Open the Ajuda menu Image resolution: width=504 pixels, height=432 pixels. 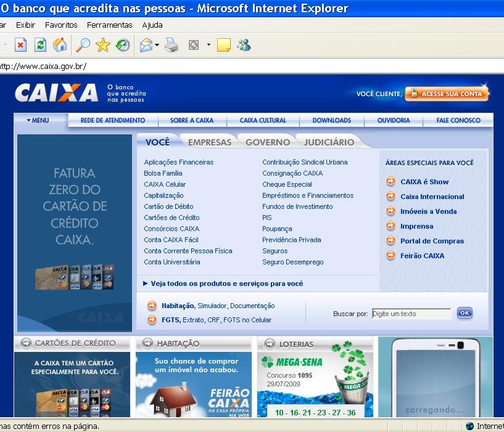[152, 25]
